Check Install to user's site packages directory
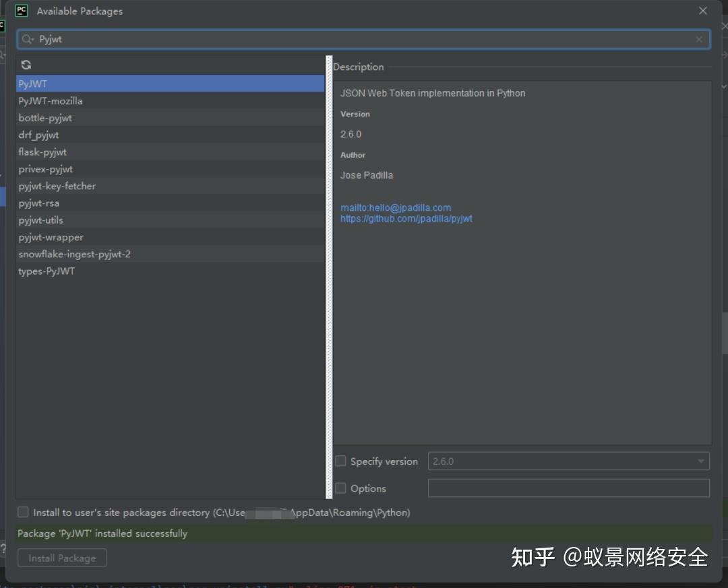This screenshot has height=588, width=728. point(23,512)
